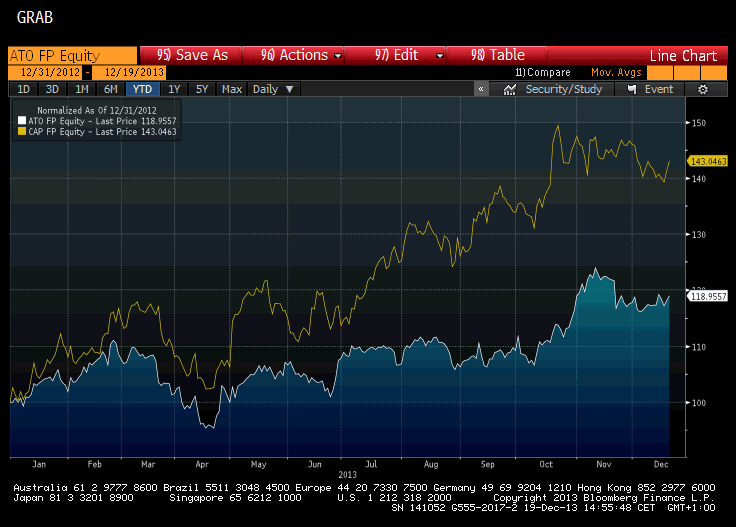
Task: Open chart settings gear icon
Action: click(703, 89)
